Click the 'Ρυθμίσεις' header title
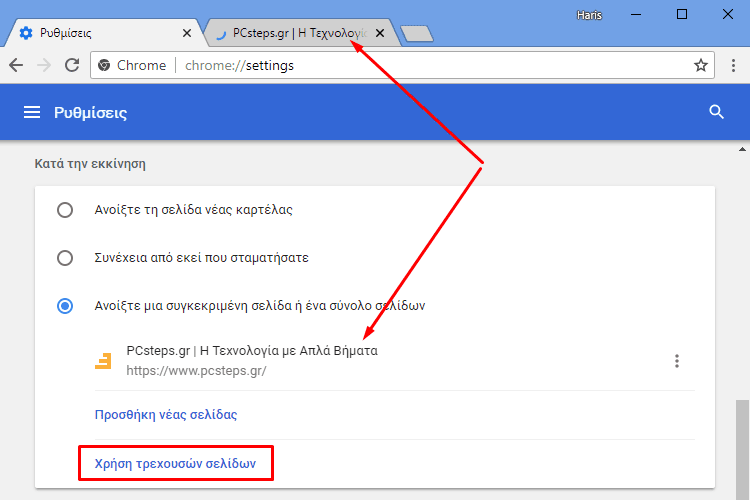Screen dimensions: 750x500 [x=90, y=113]
